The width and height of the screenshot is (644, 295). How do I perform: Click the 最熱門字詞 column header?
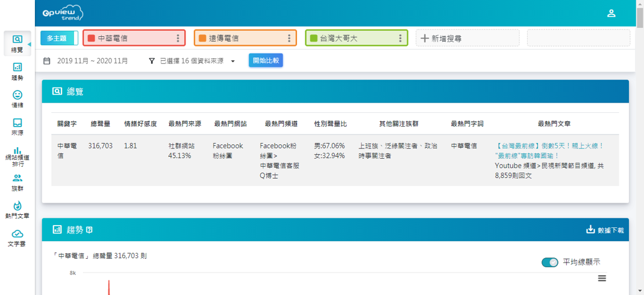(467, 124)
